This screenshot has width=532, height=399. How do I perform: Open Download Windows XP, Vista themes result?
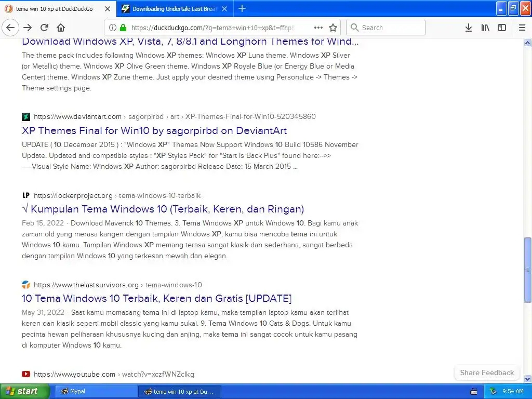tap(190, 42)
